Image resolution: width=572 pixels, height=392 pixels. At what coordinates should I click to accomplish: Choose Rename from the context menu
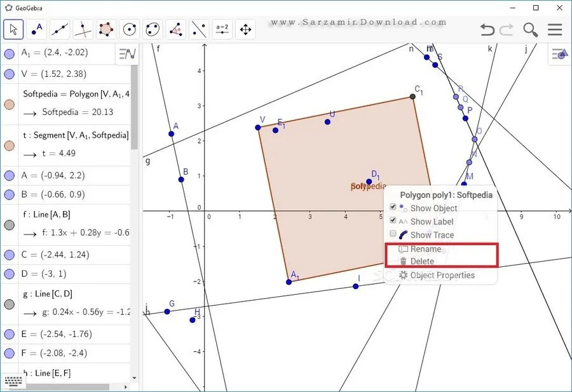(425, 249)
